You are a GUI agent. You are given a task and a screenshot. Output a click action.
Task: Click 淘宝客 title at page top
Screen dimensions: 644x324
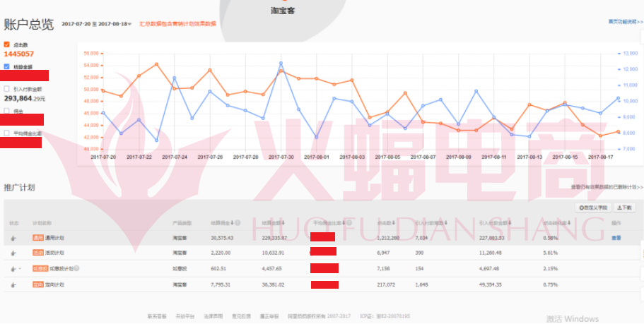(283, 11)
